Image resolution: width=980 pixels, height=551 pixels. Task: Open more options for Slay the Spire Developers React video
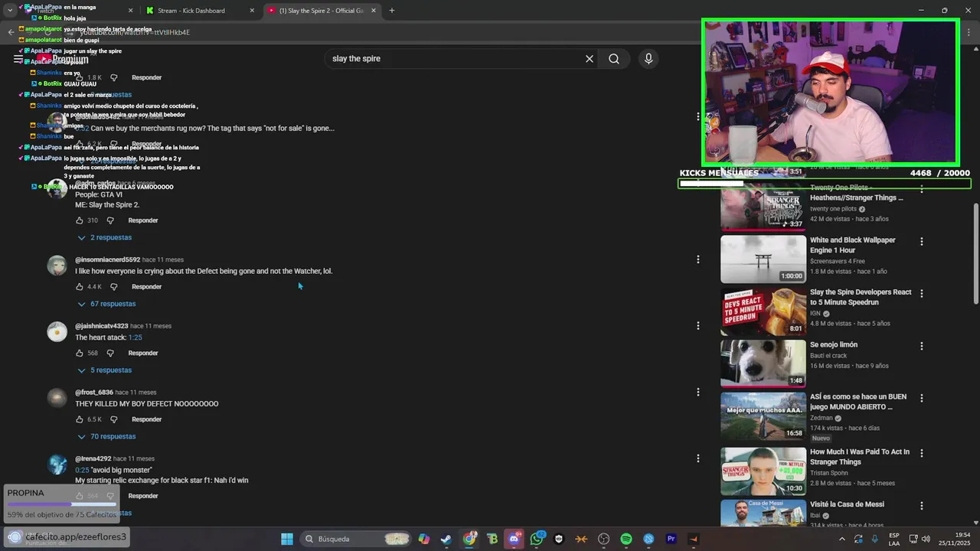pyautogui.click(x=922, y=293)
